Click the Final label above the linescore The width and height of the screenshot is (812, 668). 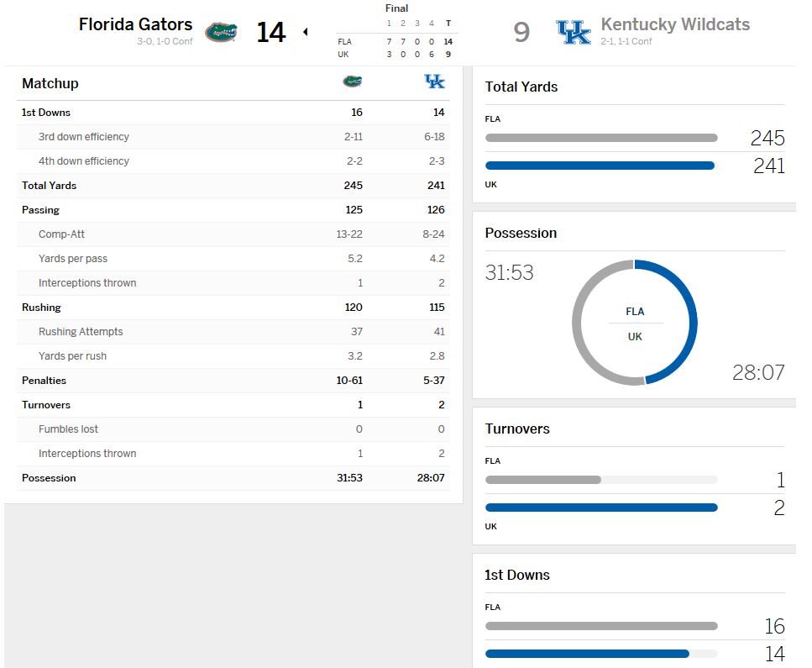click(x=396, y=8)
